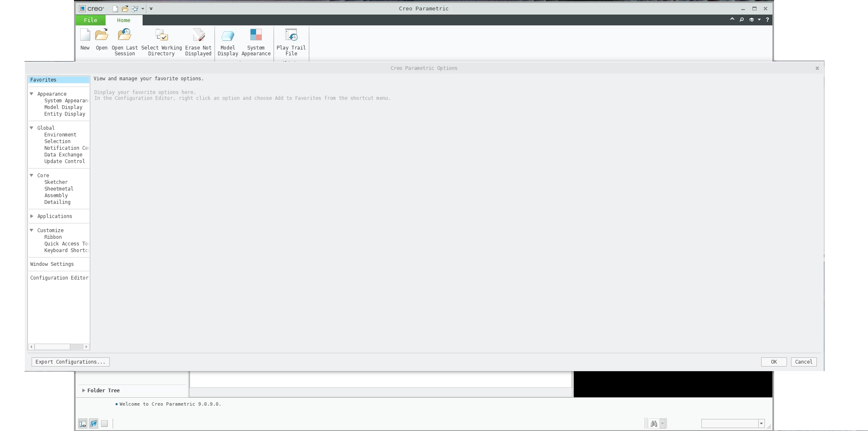Switch to the Home ribbon tab
This screenshot has width=868, height=431.
(123, 20)
